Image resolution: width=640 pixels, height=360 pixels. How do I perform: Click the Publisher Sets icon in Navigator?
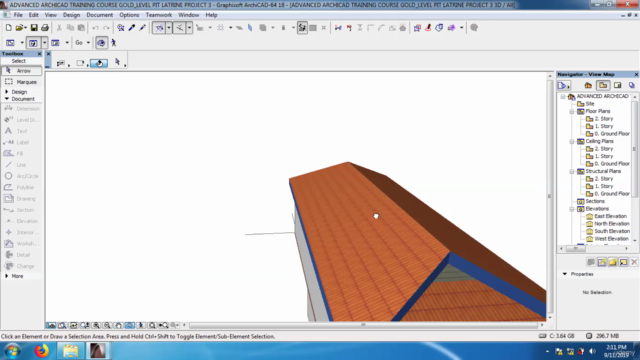click(x=632, y=85)
